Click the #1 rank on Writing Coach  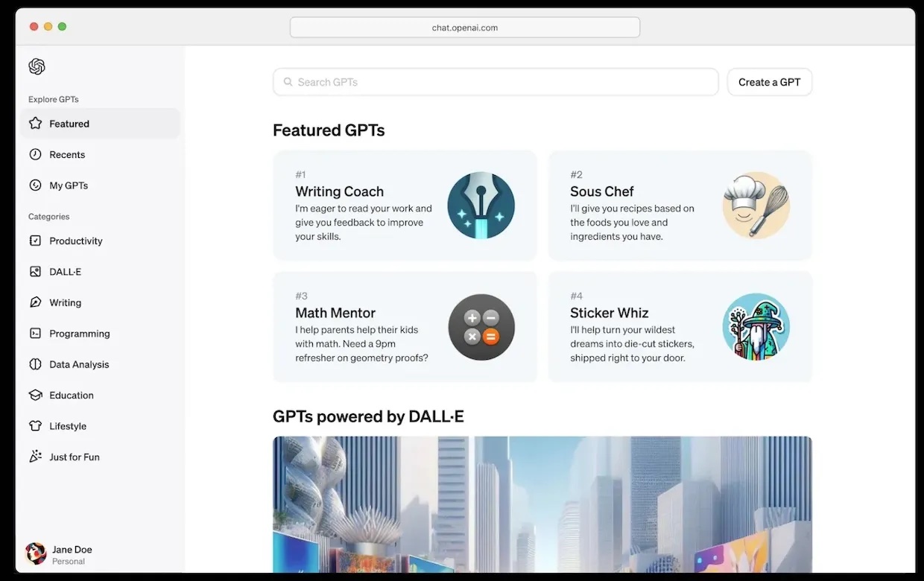(300, 174)
